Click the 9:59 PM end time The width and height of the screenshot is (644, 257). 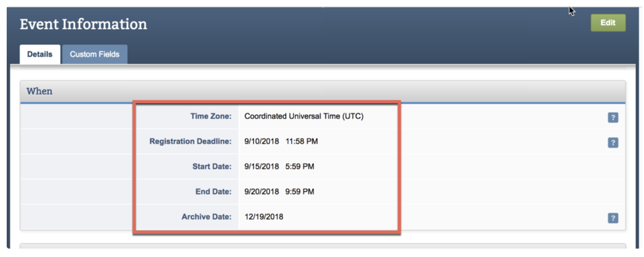pos(300,192)
